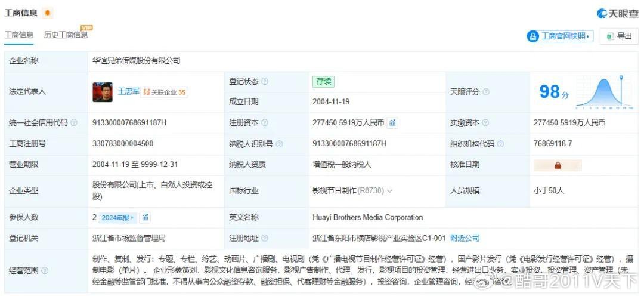The width and height of the screenshot is (644, 296).
Task: Click the 98分 score value
Action: click(x=555, y=92)
